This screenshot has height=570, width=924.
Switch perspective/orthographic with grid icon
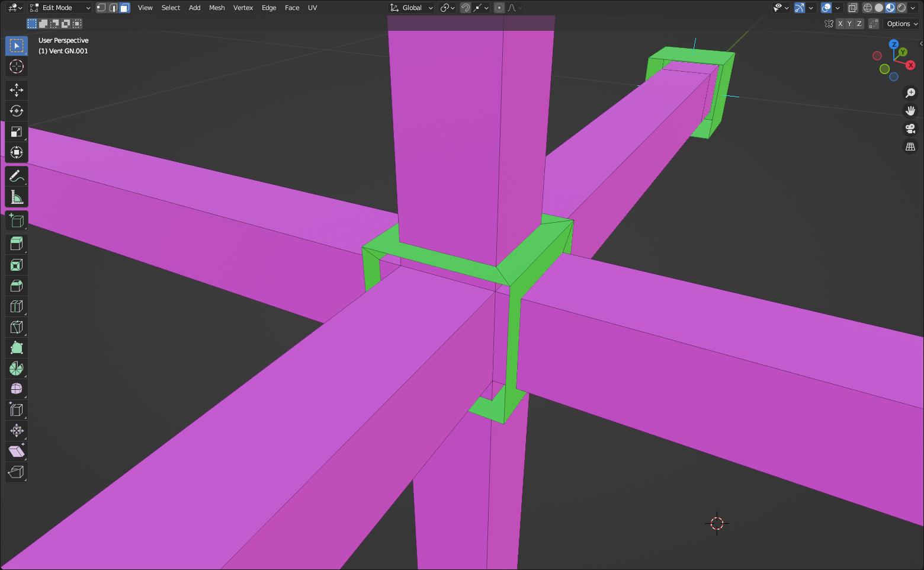910,146
